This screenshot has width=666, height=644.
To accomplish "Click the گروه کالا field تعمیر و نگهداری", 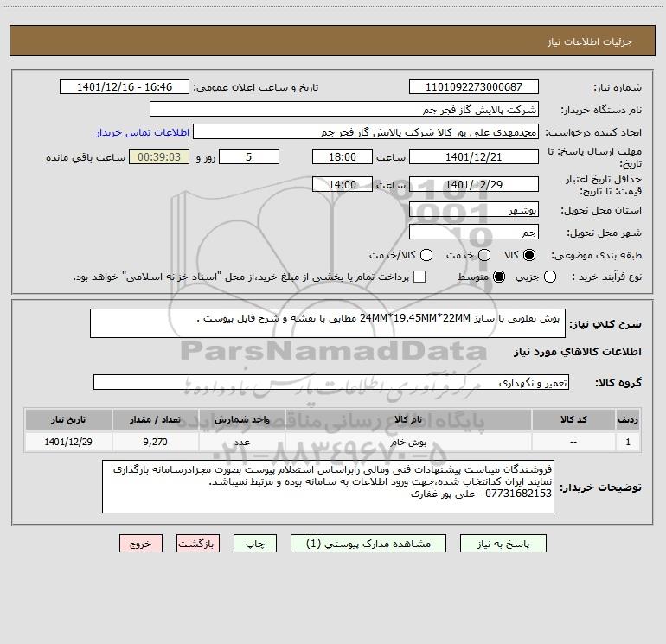I will point(331,382).
